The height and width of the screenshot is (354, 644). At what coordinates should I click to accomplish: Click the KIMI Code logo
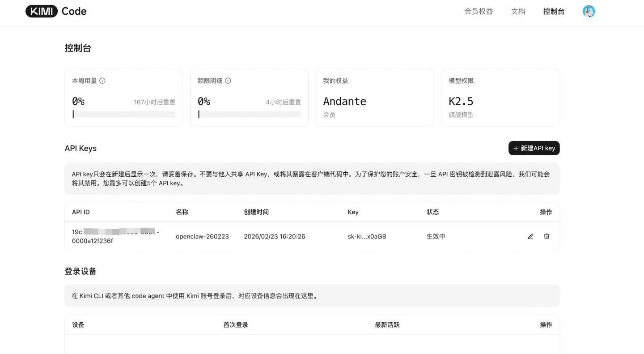pyautogui.click(x=55, y=11)
